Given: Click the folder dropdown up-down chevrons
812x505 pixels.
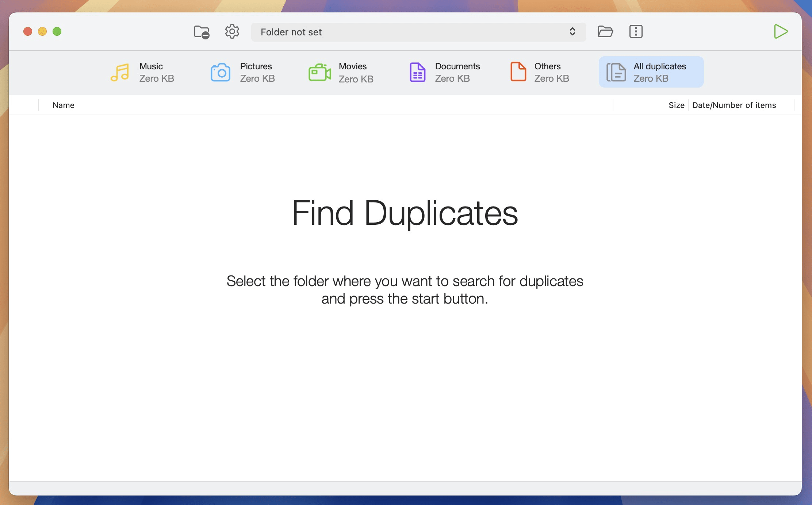Looking at the screenshot, I should (572, 32).
